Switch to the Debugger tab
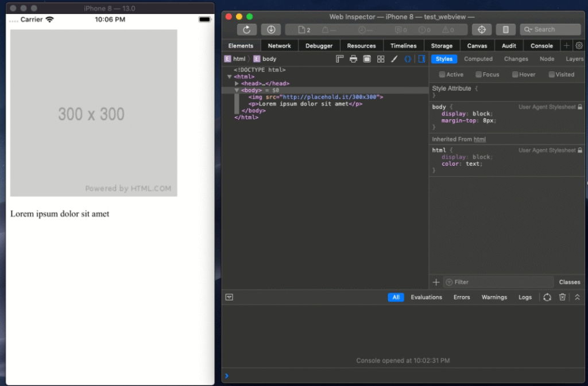The height and width of the screenshot is (386, 588). tap(319, 46)
